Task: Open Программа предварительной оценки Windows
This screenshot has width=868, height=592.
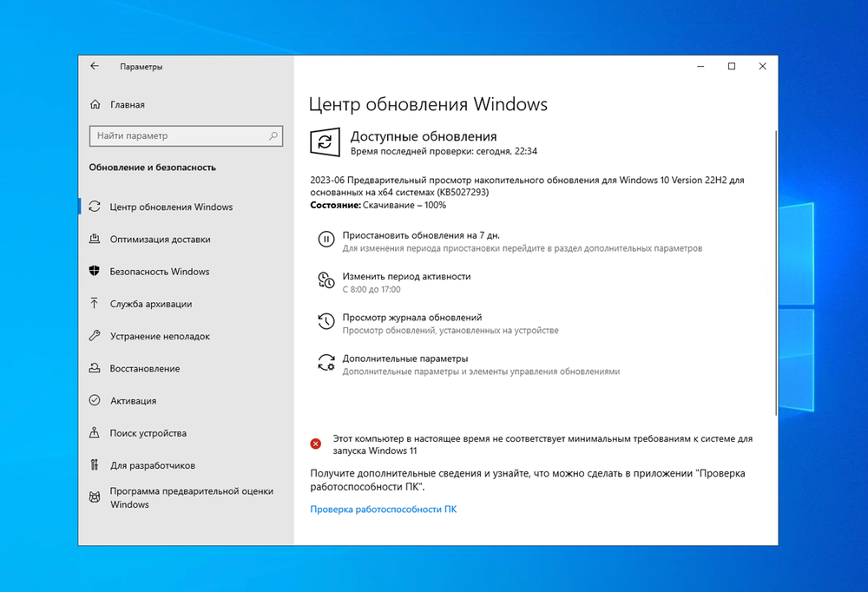Action: [x=192, y=497]
